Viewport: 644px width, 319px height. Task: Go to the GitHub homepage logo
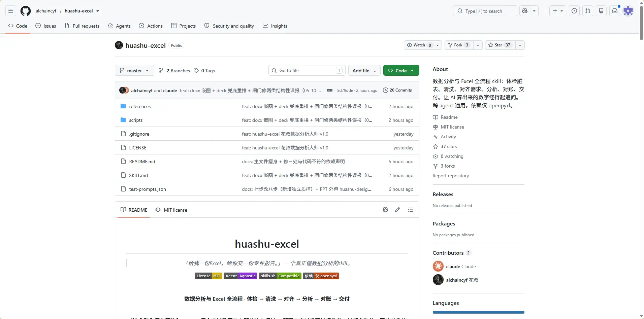[26, 11]
